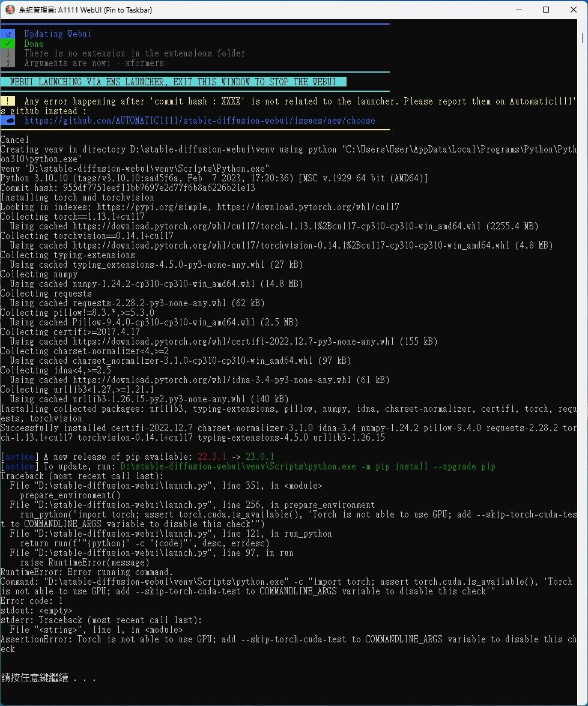Image resolution: width=588 pixels, height=706 pixels.
Task: Click the A1111 WebUI window title text
Action: click(85, 10)
